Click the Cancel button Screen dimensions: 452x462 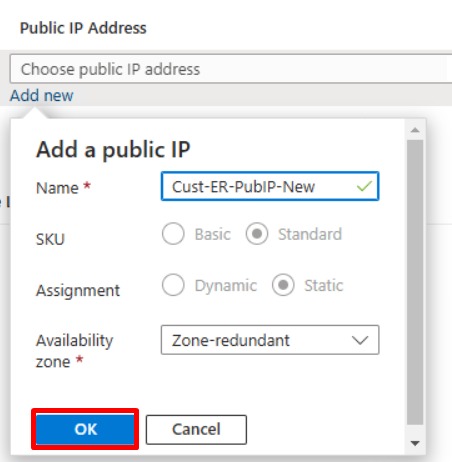pyautogui.click(x=196, y=429)
